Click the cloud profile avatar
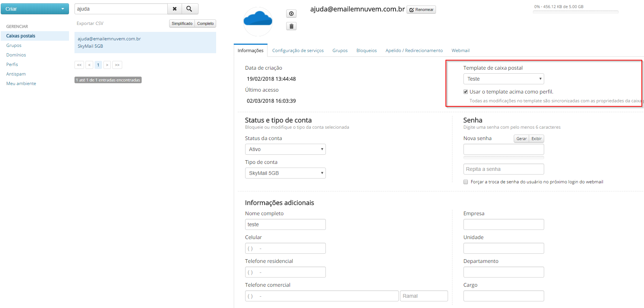The height and width of the screenshot is (308, 644). point(258,21)
